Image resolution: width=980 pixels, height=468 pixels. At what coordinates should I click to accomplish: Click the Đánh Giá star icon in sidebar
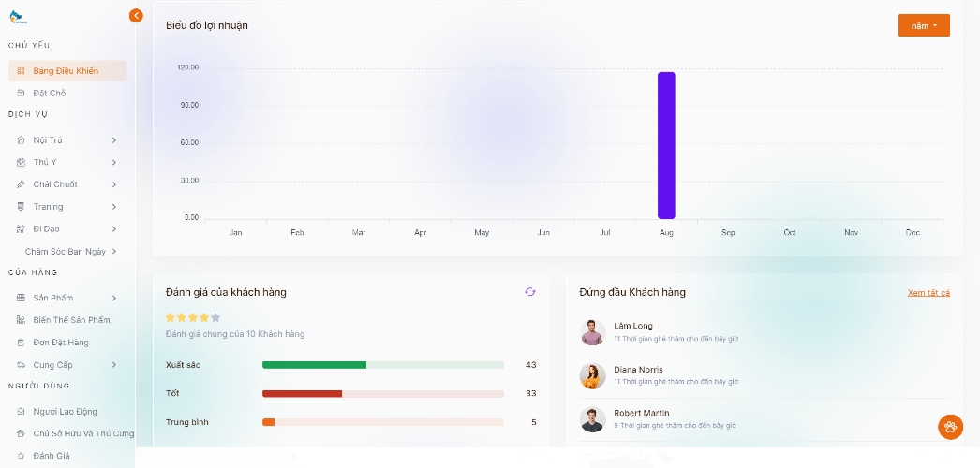pos(22,456)
